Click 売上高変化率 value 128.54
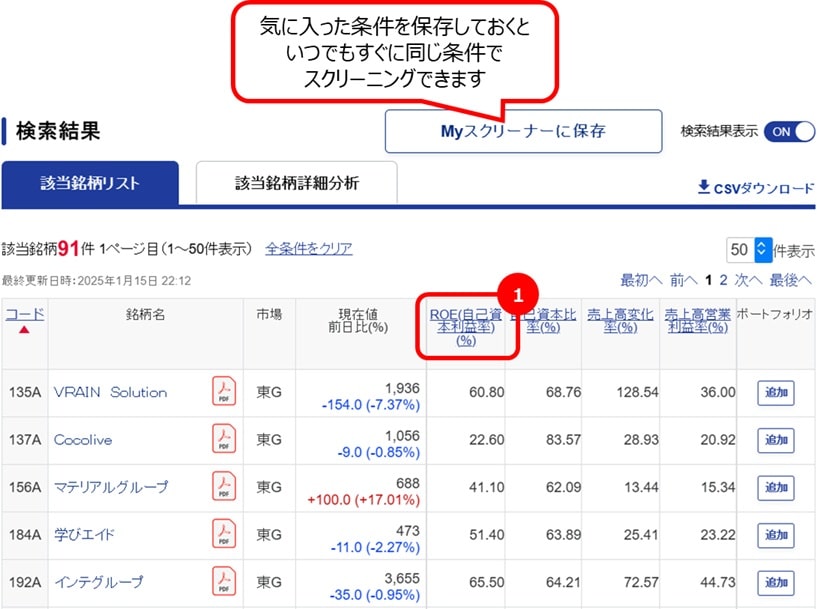This screenshot has height=609, width=817. coord(637,392)
